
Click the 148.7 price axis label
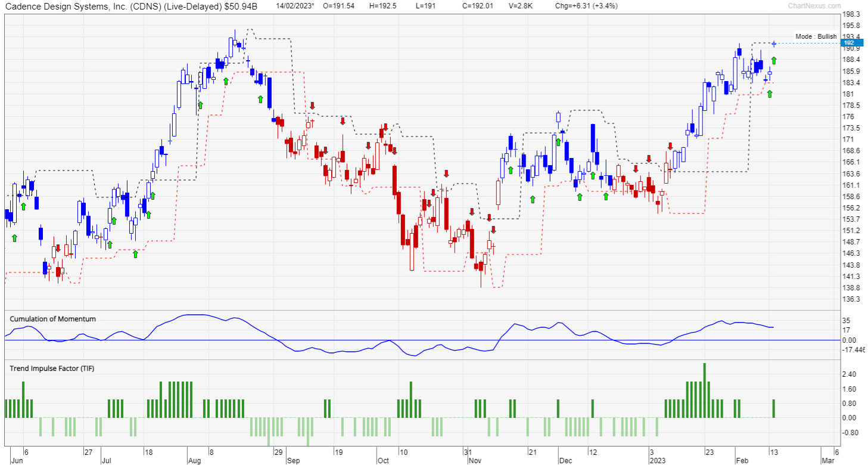coord(851,242)
